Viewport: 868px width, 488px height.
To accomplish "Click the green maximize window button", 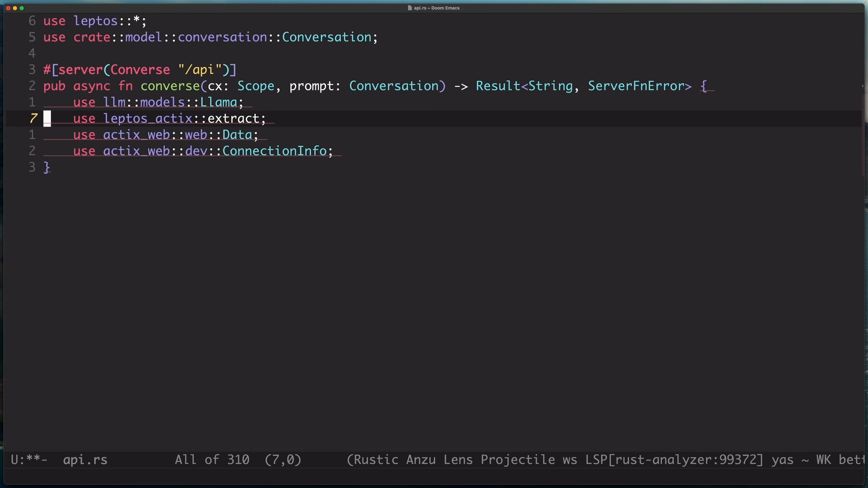I will pyautogui.click(x=22, y=8).
